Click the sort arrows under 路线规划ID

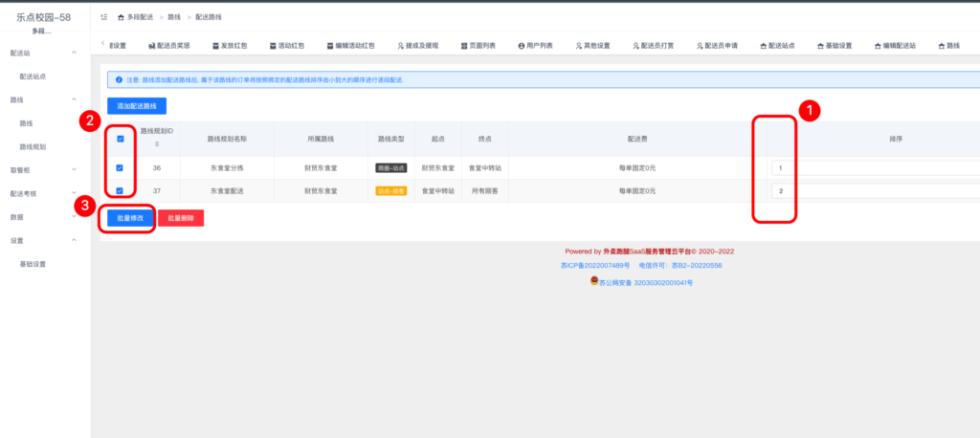(x=157, y=144)
